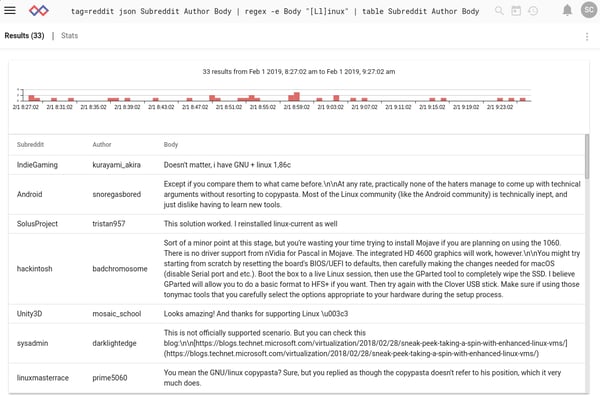600x398 pixels.
Task: Click the '33 results from Feb 1 2019' summary text
Action: [299, 72]
